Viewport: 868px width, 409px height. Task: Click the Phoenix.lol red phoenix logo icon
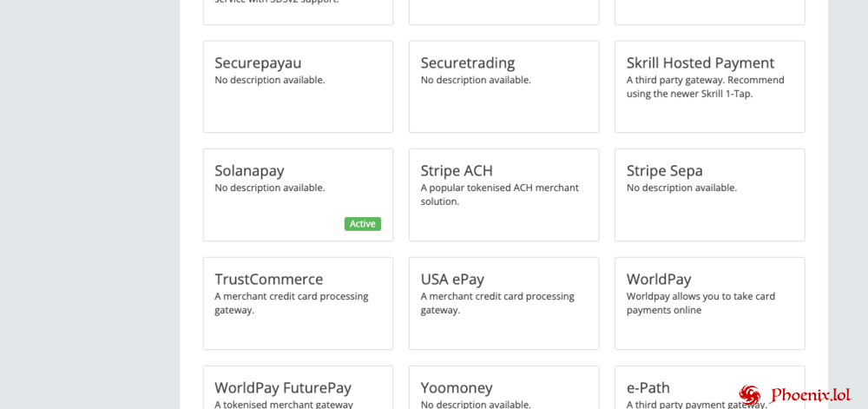click(750, 396)
